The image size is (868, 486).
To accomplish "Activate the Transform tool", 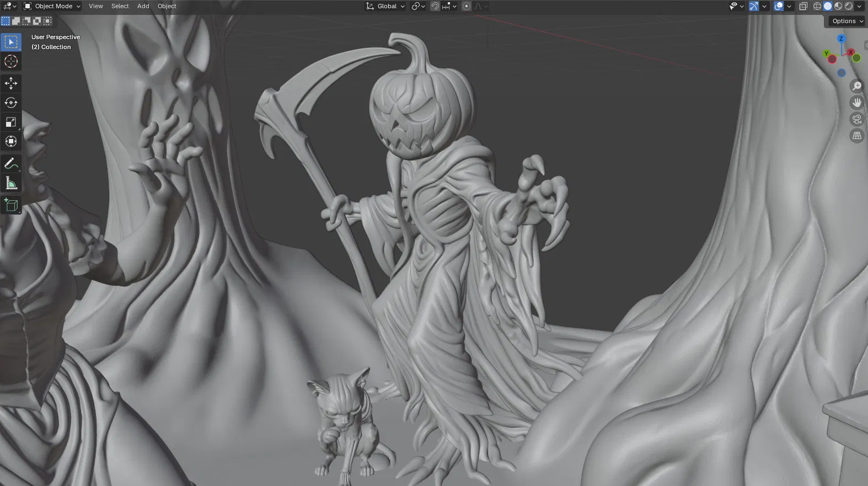I will point(11,141).
